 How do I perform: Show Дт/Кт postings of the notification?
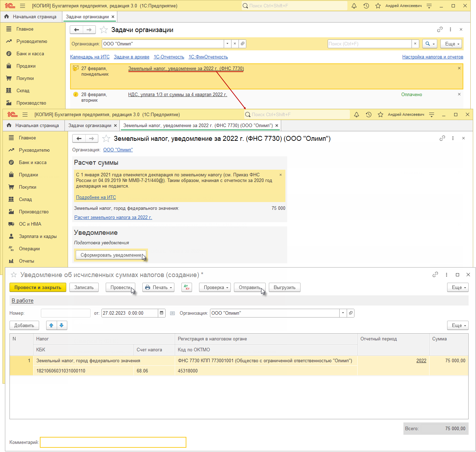tap(187, 287)
